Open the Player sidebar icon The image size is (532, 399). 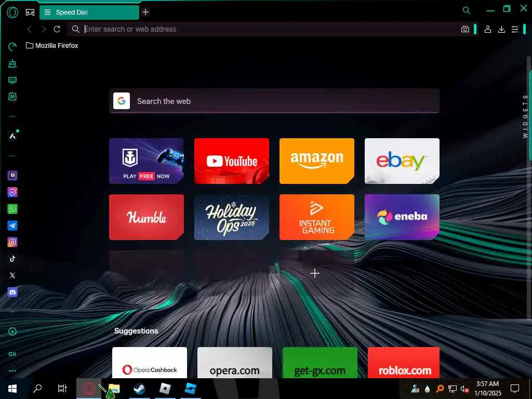pyautogui.click(x=12, y=331)
